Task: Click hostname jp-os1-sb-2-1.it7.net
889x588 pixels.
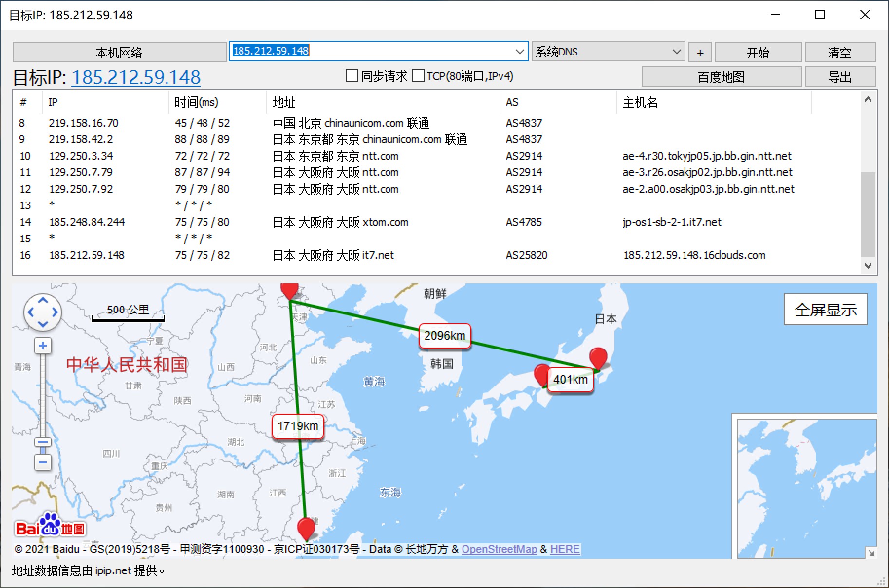Action: 672,222
